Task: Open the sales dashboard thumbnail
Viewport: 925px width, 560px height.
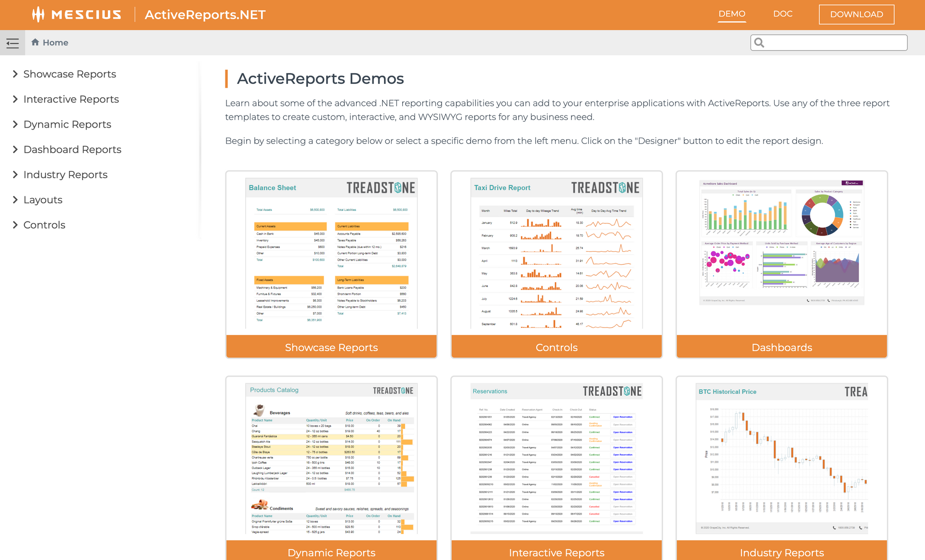Action: point(782,242)
